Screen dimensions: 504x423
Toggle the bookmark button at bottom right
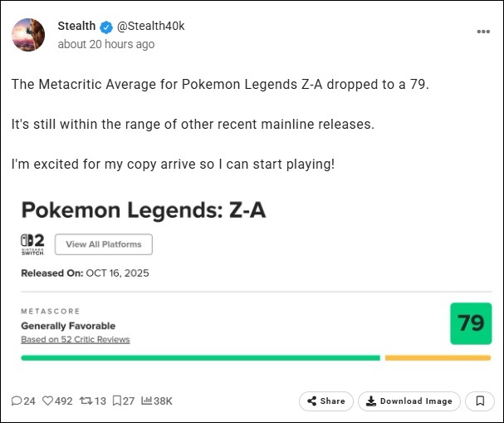pos(480,401)
